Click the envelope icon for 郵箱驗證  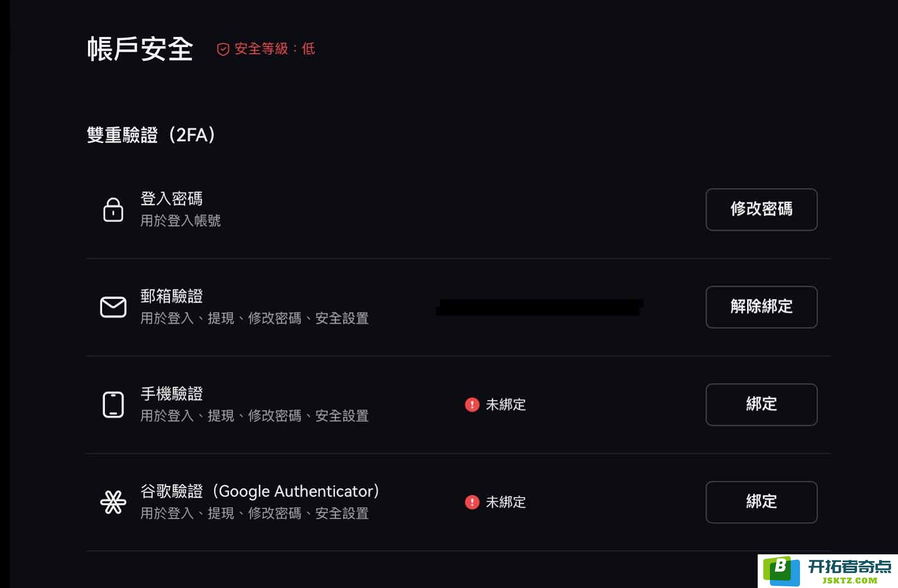[x=113, y=307]
